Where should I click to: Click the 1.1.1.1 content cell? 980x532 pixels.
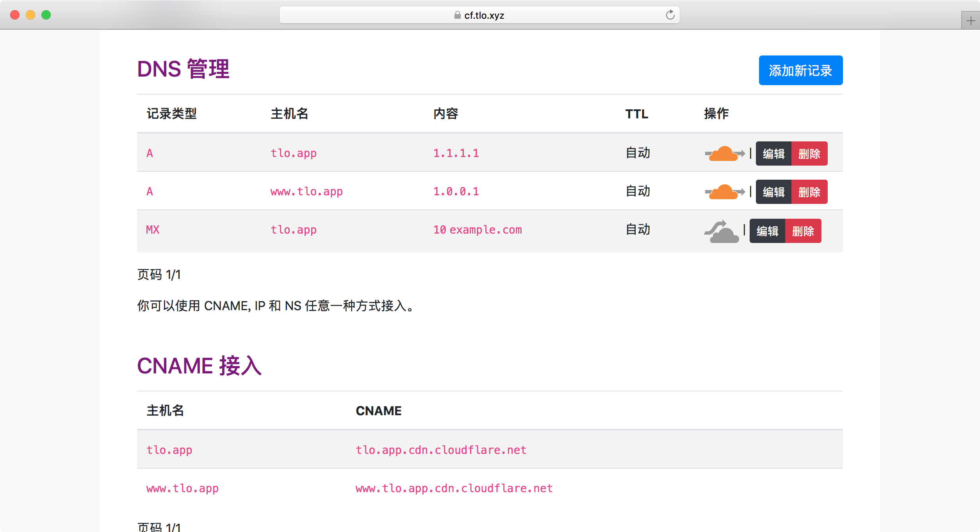[456, 153]
